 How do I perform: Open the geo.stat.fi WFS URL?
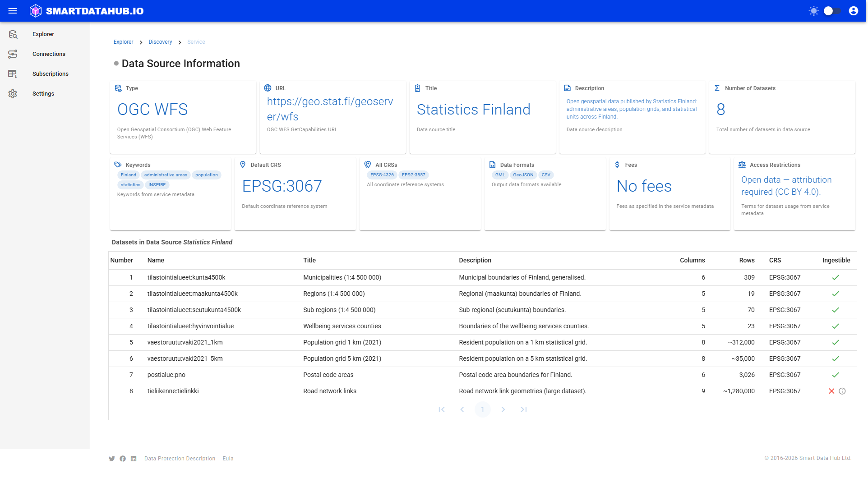pos(330,109)
